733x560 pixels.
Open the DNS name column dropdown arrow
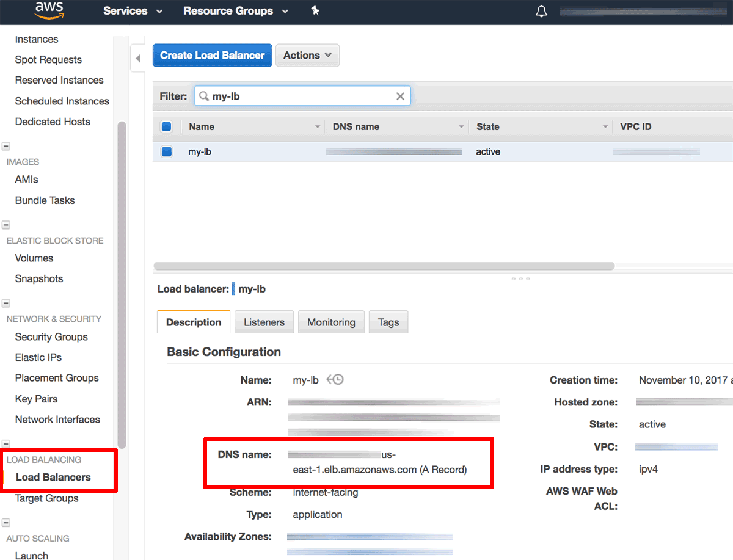(461, 127)
